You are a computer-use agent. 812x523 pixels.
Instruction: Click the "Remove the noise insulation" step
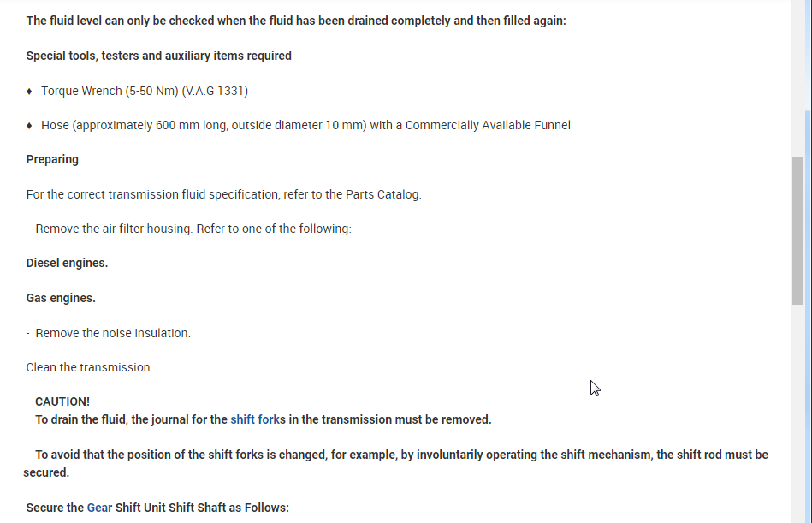click(x=113, y=333)
